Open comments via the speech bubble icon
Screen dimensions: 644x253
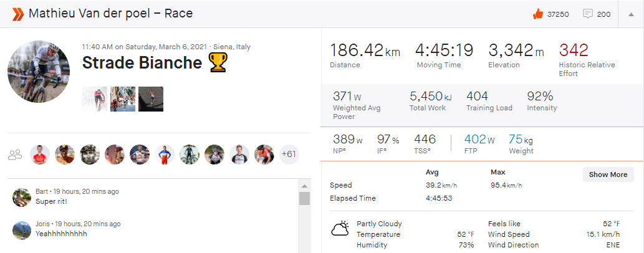tap(587, 14)
